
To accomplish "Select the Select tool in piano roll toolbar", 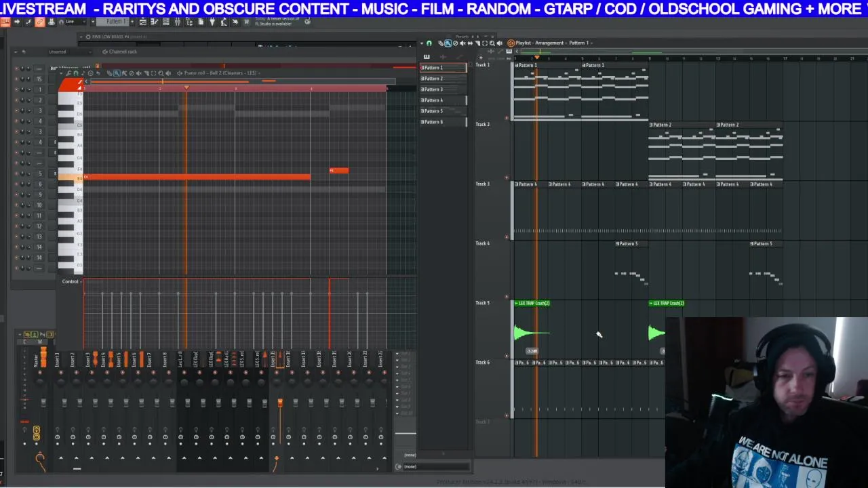I will 153,73.
